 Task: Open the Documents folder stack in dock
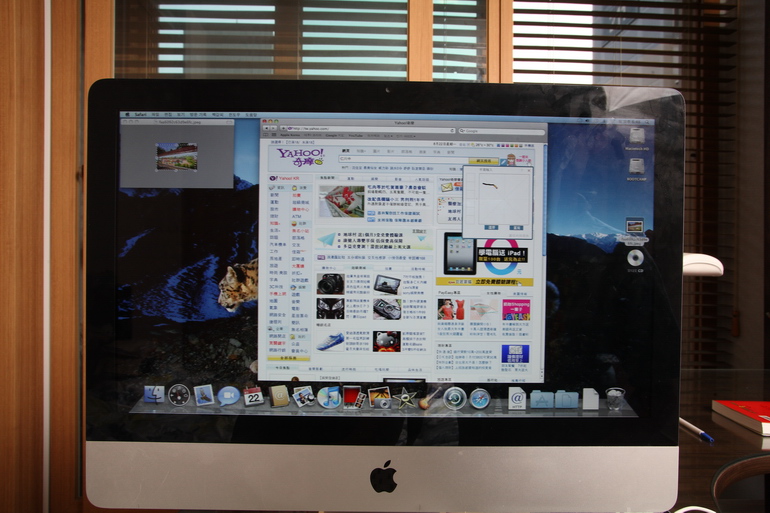tap(567, 400)
